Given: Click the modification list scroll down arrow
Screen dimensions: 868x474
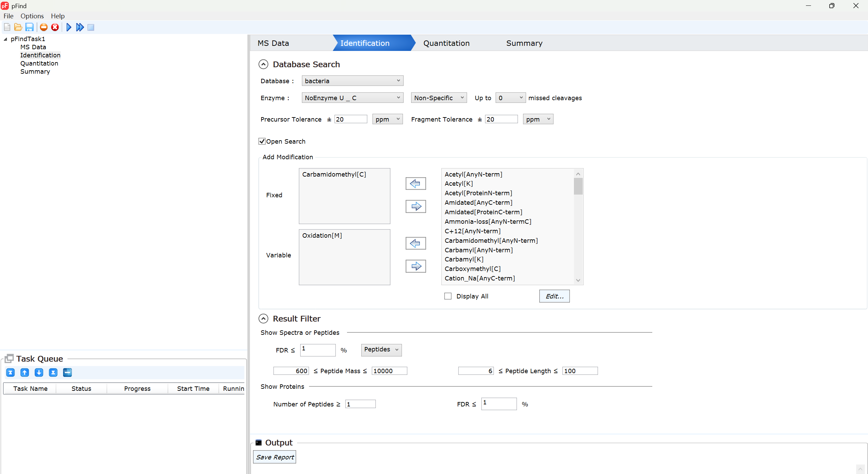Looking at the screenshot, I should (x=578, y=280).
